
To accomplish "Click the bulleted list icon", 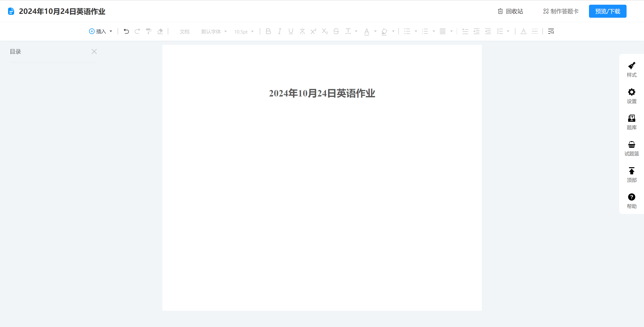I will click(407, 31).
